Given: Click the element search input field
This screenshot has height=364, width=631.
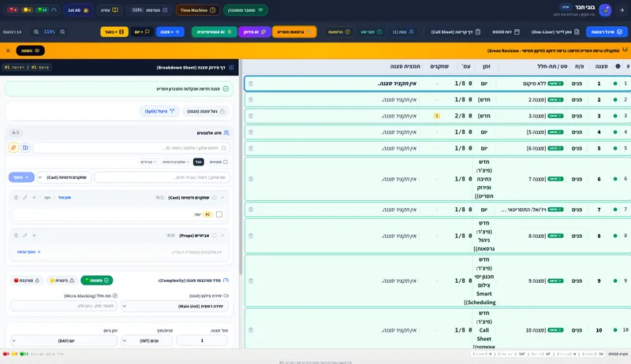Looking at the screenshot, I should point(132,148).
